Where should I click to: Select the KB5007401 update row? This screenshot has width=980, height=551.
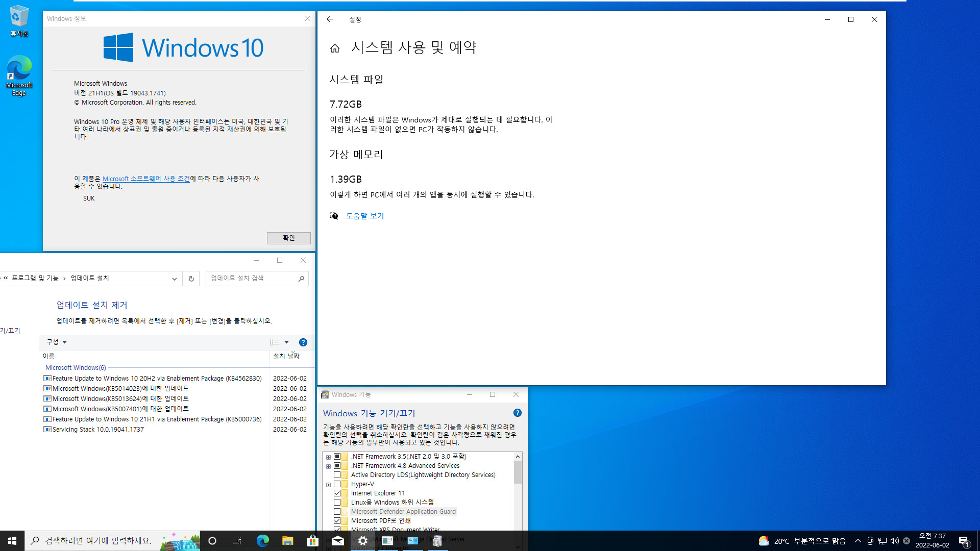[176, 409]
